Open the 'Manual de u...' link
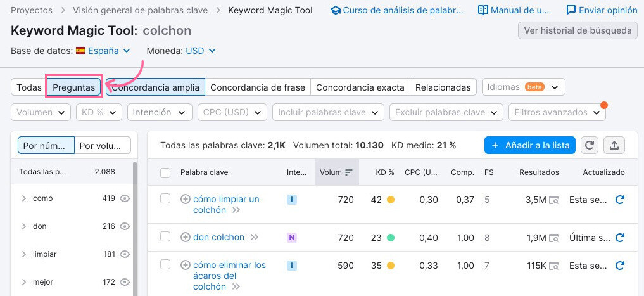 (520, 10)
